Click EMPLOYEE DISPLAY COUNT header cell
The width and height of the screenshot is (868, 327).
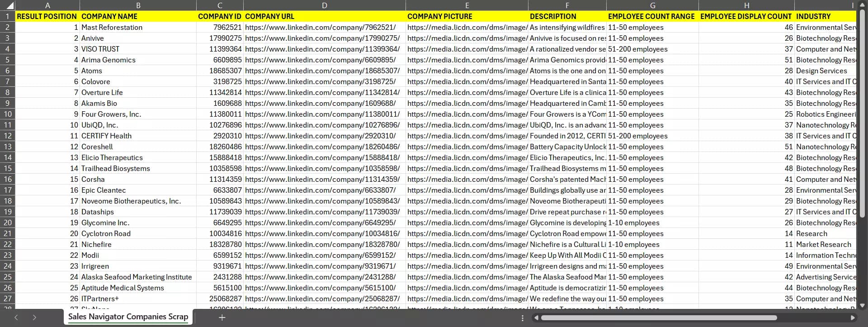pos(746,16)
